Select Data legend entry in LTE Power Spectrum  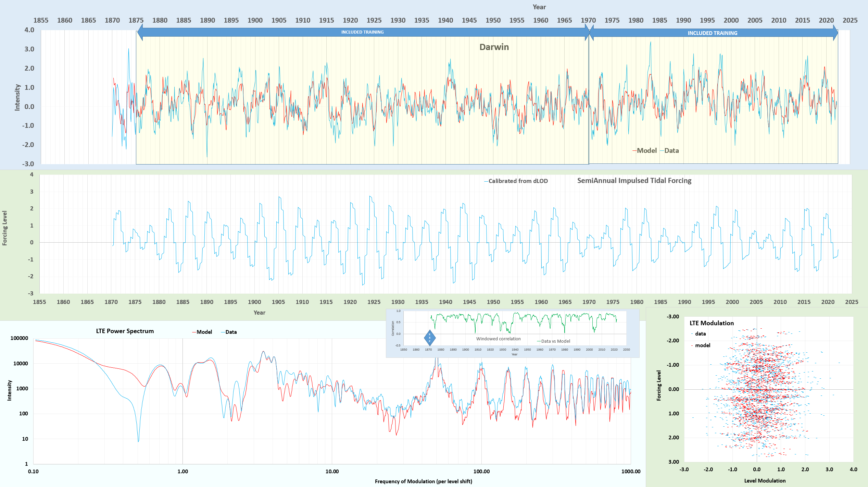(x=229, y=332)
